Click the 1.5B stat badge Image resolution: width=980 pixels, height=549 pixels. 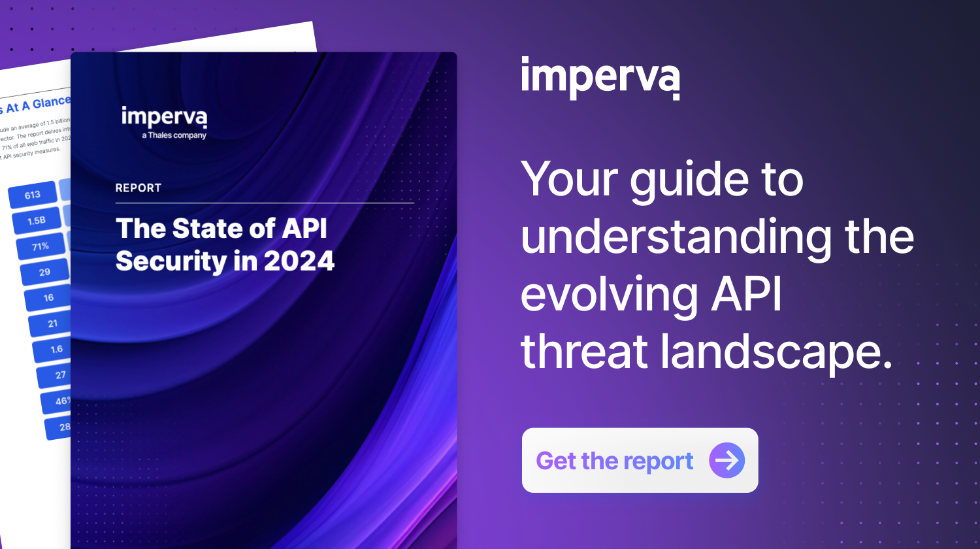(x=37, y=221)
